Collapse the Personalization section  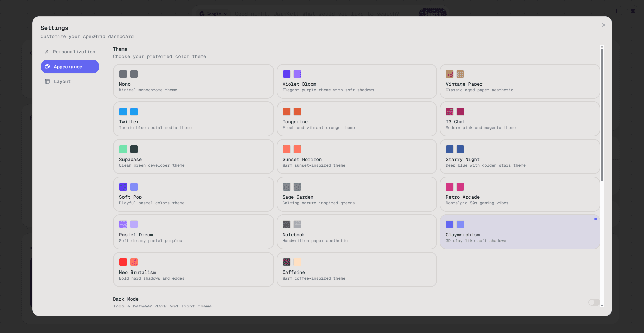point(73,52)
